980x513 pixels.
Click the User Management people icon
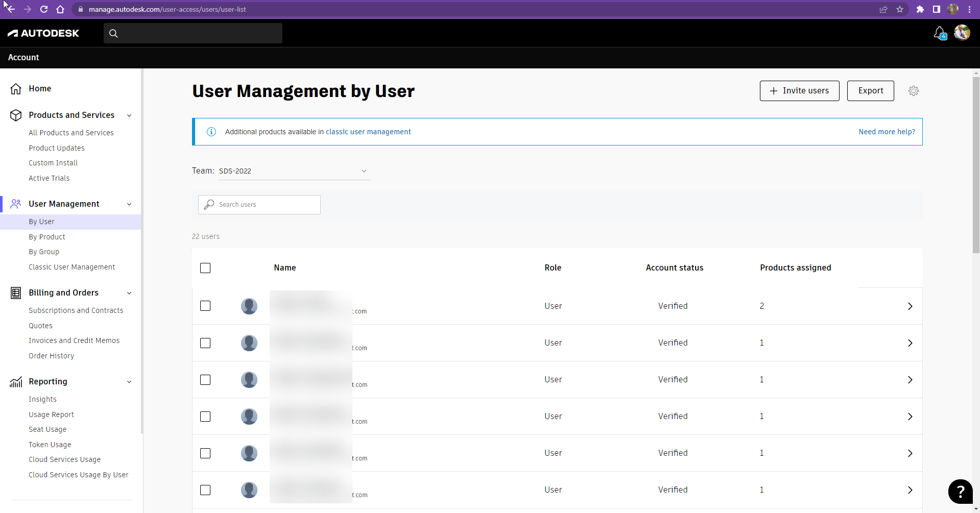(16, 204)
